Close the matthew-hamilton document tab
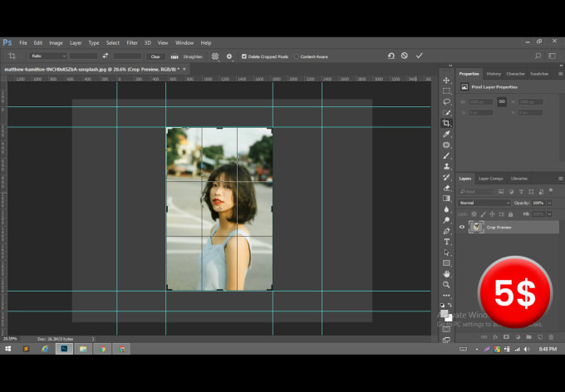565x392 pixels. pos(184,69)
